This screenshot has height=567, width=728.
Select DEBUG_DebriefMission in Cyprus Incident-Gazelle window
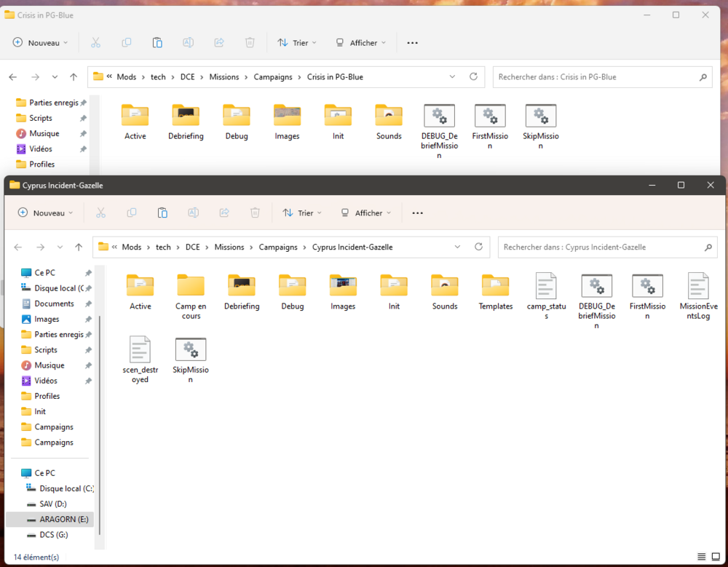click(597, 301)
